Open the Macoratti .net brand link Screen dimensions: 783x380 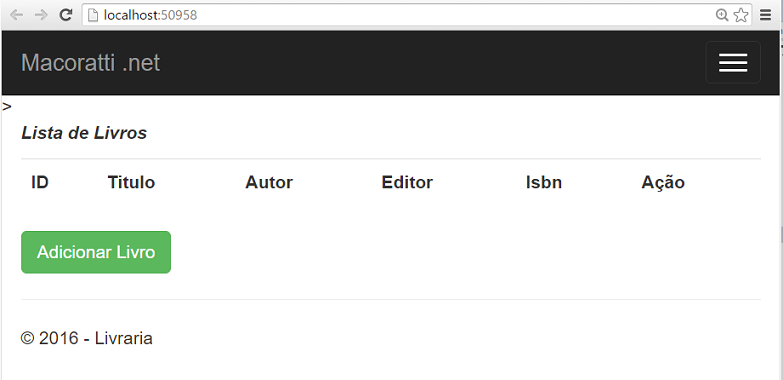click(x=90, y=63)
